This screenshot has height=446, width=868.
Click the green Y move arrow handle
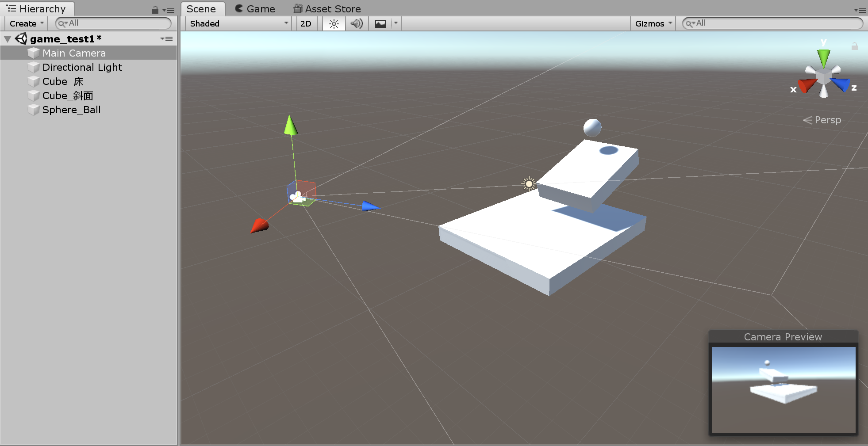click(x=291, y=125)
